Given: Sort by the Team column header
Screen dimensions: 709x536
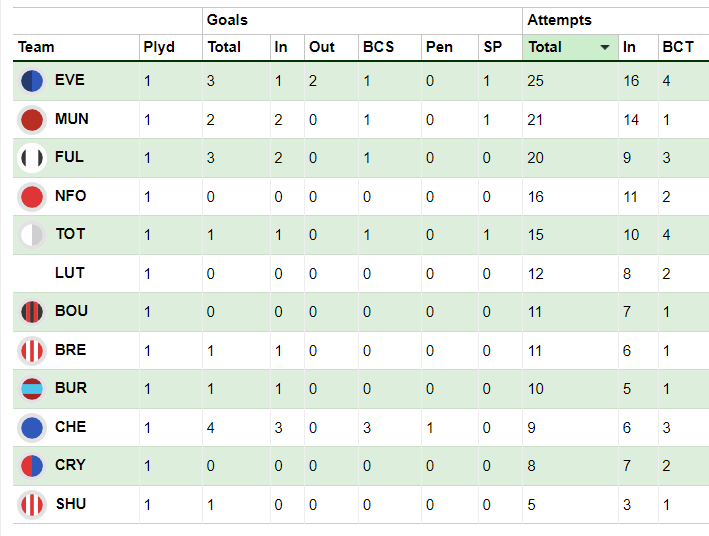Looking at the screenshot, I should tap(36, 47).
